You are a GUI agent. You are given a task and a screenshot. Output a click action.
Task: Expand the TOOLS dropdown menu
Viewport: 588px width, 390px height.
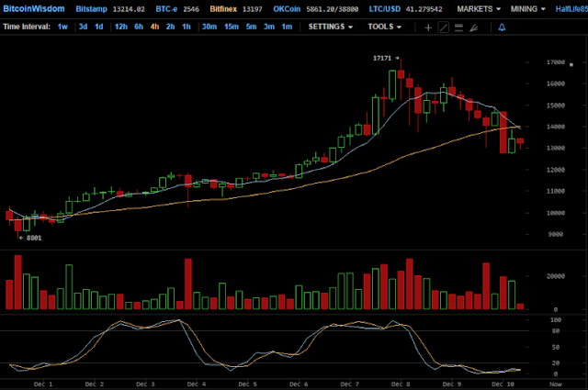384,27
